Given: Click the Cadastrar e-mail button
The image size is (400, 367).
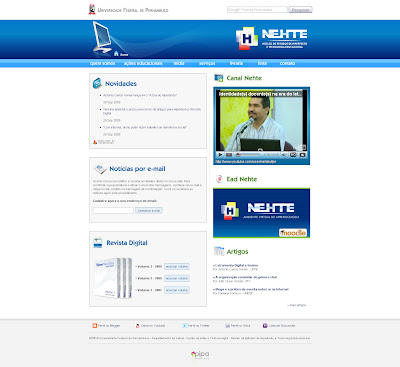Looking at the screenshot, I should 149,210.
